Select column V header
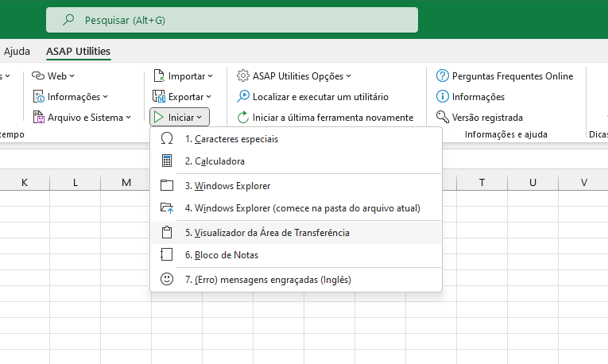This screenshot has width=608, height=364. [x=583, y=182]
